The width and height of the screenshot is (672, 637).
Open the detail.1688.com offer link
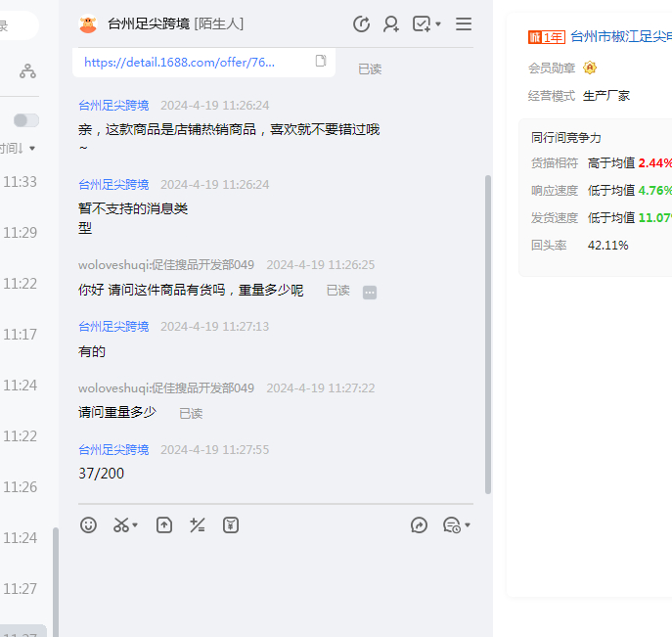179,62
